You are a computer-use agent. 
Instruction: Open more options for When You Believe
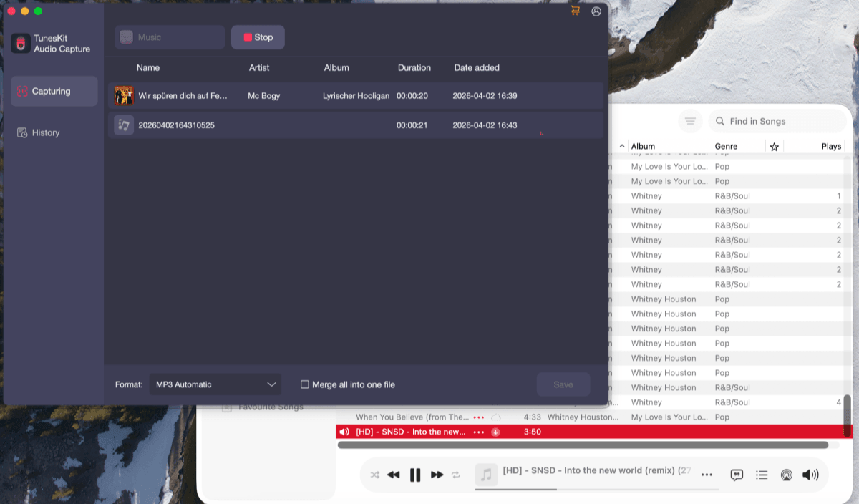point(478,417)
